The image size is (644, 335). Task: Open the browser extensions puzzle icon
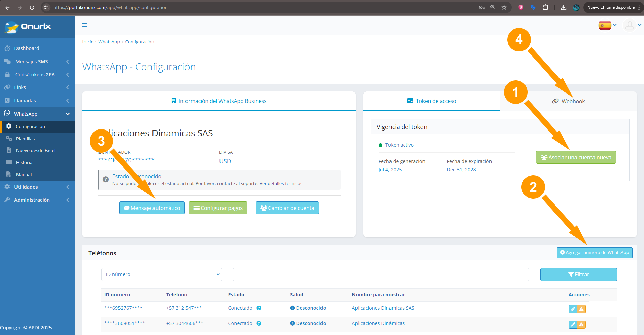point(545,7)
